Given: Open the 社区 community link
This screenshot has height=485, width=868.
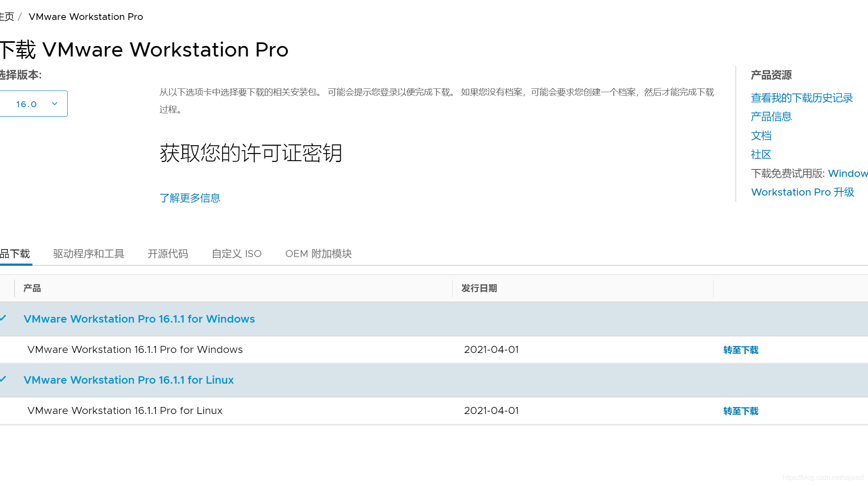Looking at the screenshot, I should point(761,154).
